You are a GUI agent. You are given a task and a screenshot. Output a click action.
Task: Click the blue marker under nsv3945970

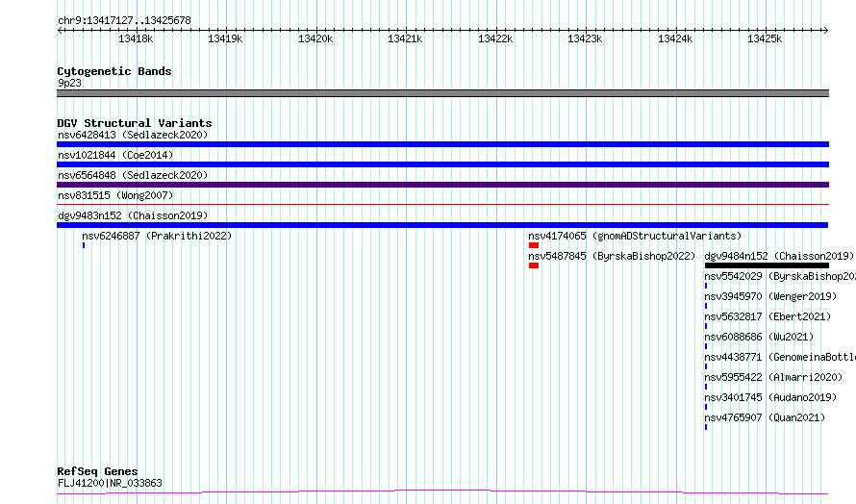(706, 306)
